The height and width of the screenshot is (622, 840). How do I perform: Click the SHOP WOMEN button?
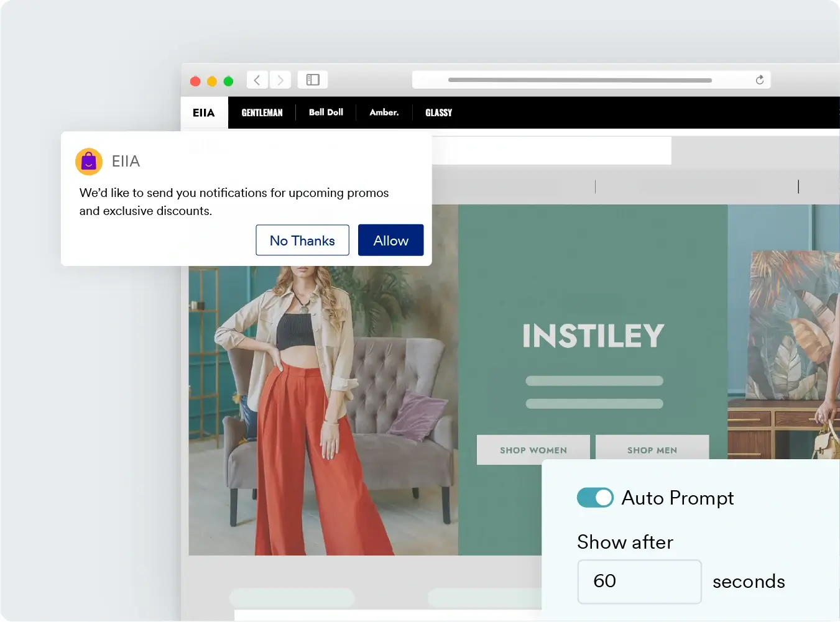pos(533,450)
